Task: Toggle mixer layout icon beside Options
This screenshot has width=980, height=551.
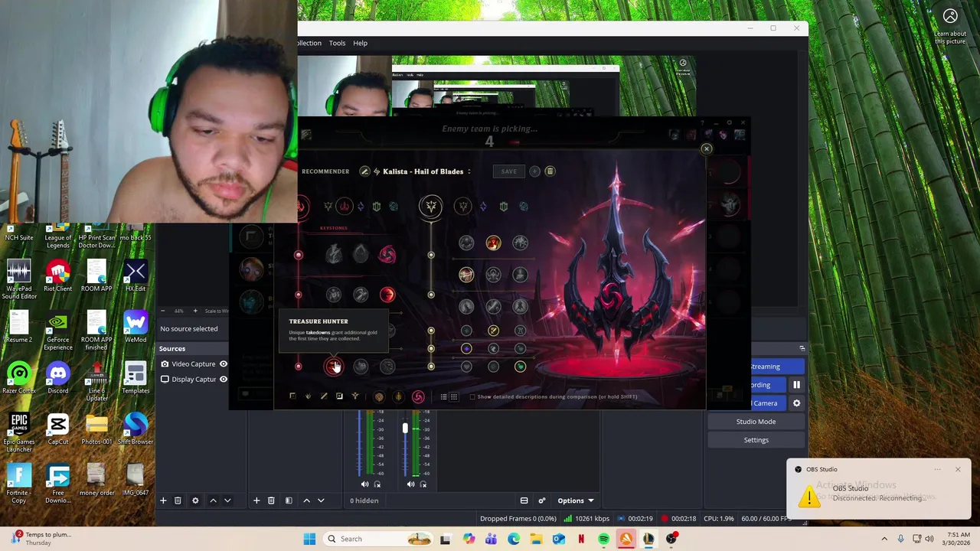Action: coord(524,500)
